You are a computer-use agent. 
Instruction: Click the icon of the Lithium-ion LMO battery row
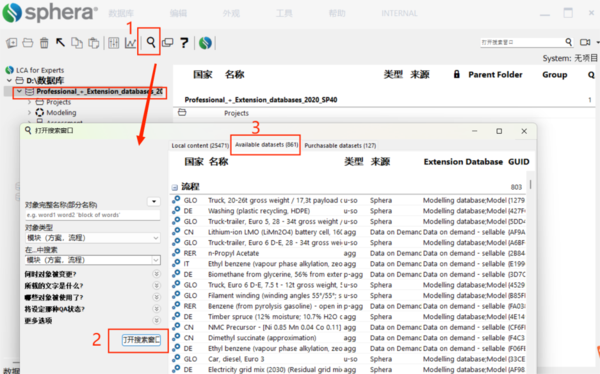[176, 232]
